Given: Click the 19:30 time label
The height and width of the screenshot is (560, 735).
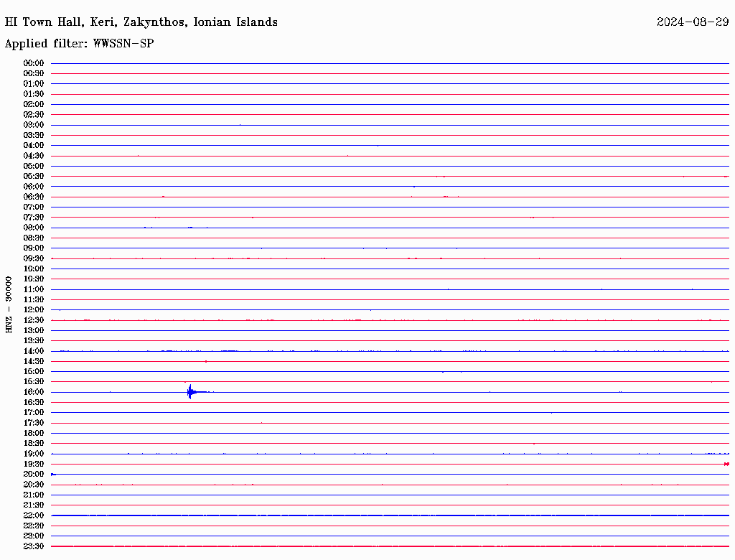Looking at the screenshot, I should (x=34, y=465).
